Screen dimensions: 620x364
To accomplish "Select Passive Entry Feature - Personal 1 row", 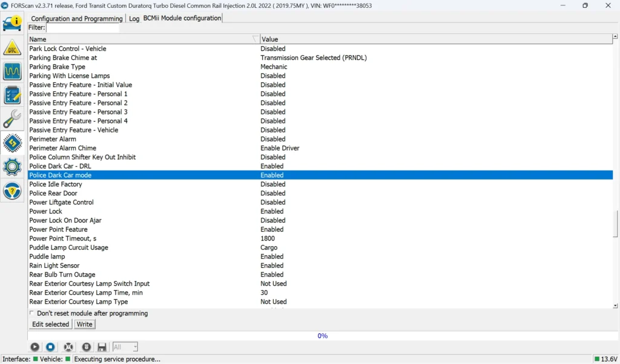I will click(320, 94).
